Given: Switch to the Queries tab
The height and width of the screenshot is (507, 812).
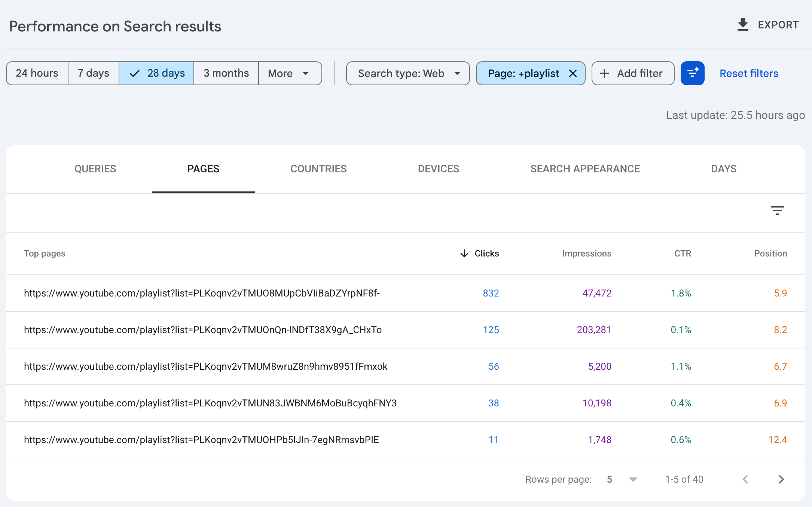Looking at the screenshot, I should (x=95, y=169).
